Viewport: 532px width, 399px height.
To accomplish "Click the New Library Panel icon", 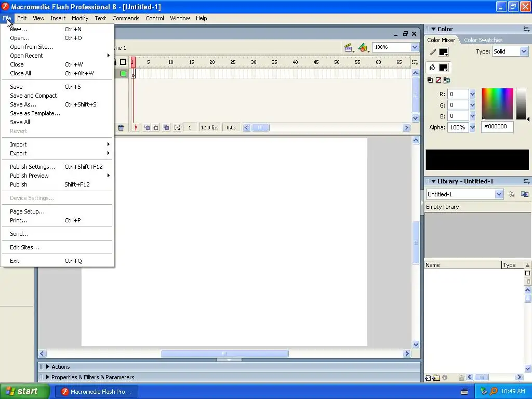I will click(525, 194).
